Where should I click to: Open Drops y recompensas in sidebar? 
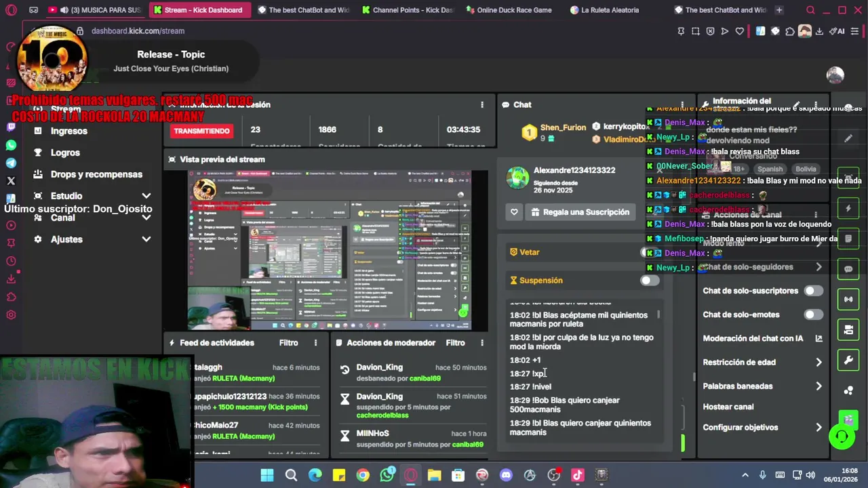96,174
